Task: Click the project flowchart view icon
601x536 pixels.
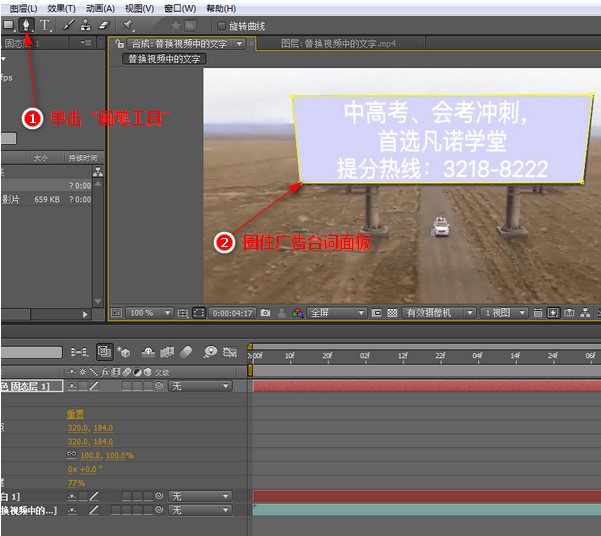Action: (98, 172)
